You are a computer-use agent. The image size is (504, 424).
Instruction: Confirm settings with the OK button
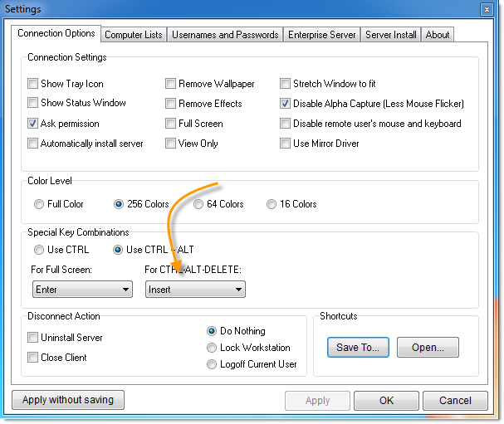tap(386, 401)
